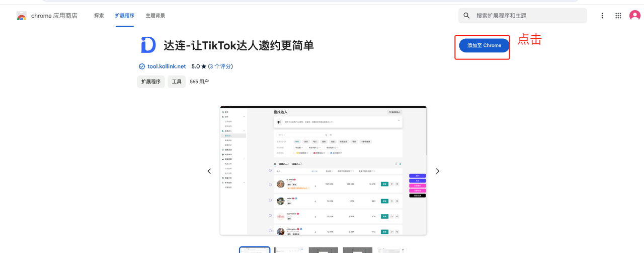
Task: Open the three-dot more options menu
Action: [x=602, y=16]
